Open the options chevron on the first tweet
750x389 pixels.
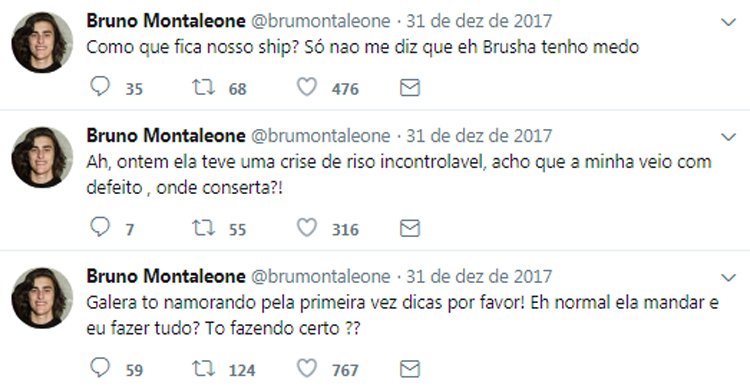click(728, 22)
